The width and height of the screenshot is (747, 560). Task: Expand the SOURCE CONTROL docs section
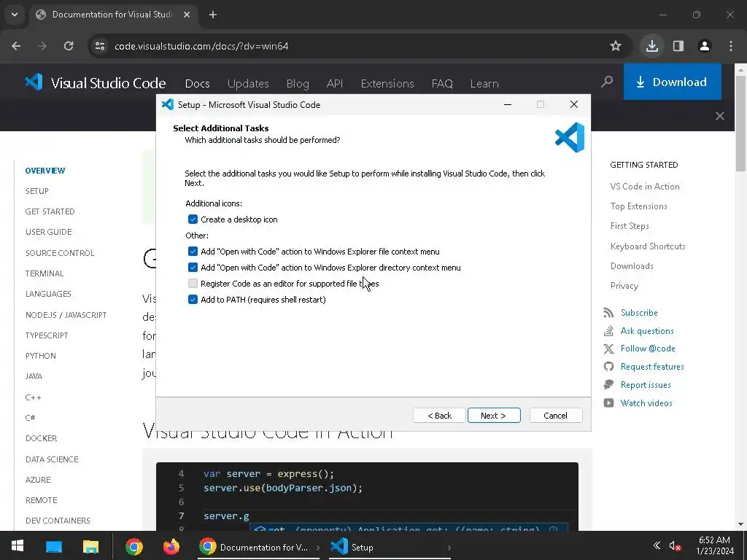(x=60, y=253)
